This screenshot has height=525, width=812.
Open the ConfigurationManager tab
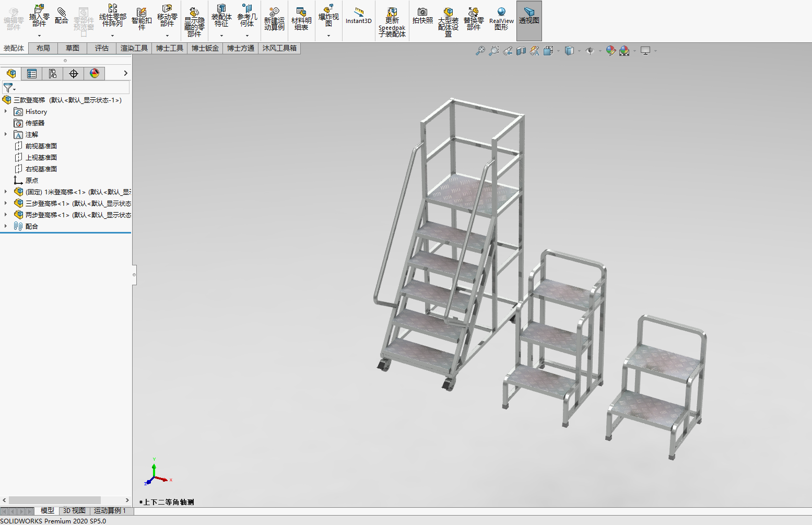(53, 74)
